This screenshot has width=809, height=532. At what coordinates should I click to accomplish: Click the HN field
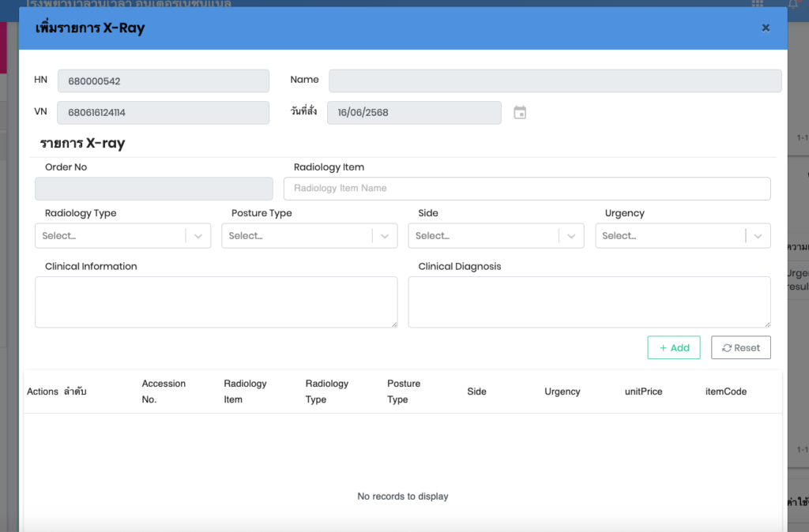pyautogui.click(x=163, y=81)
